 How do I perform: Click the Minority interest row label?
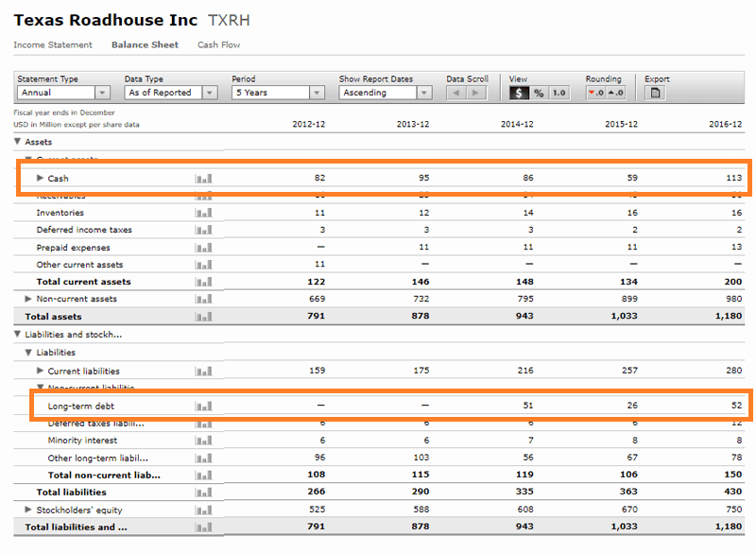point(82,441)
